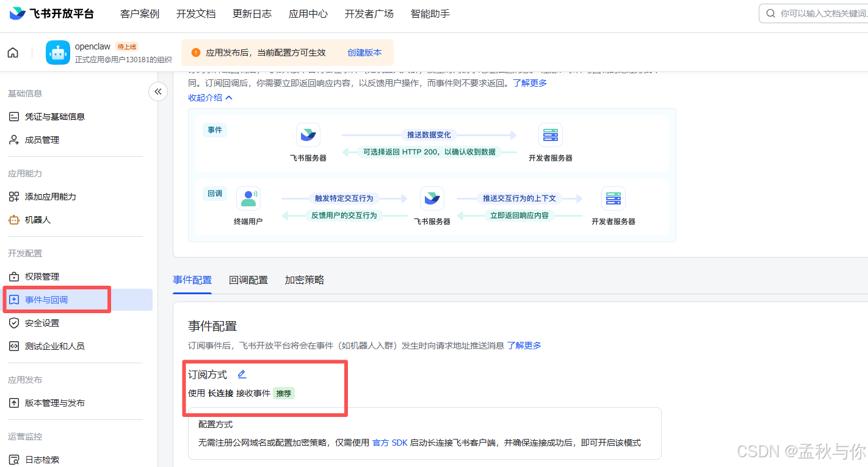Click the edit pencil beside 订阅方式
Viewport: 868px width, 467px height.
click(x=242, y=374)
